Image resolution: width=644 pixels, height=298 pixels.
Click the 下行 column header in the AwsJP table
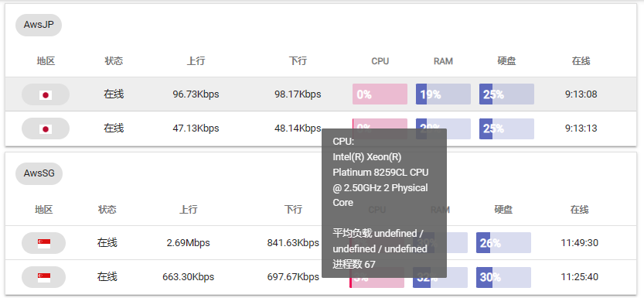(298, 61)
